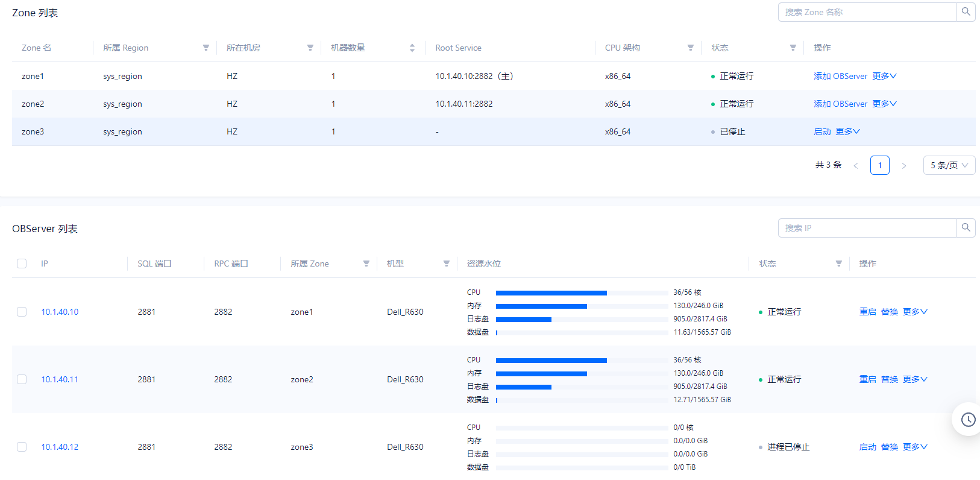Click the OBServer 列表 section title

[45, 229]
